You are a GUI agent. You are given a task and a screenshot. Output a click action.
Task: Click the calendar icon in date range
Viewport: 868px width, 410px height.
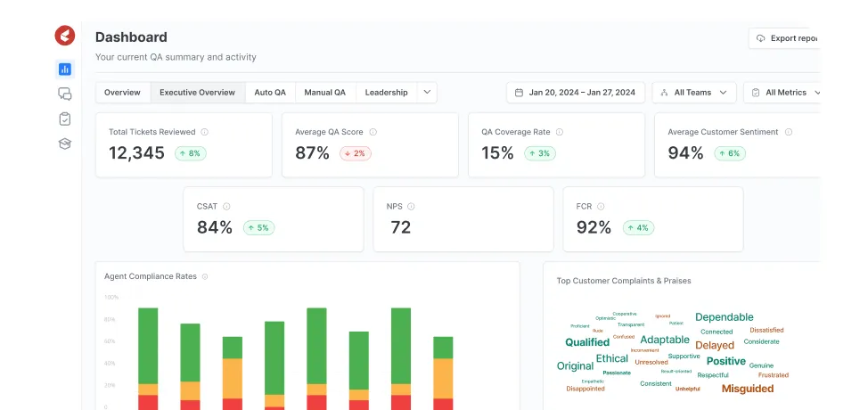pyautogui.click(x=519, y=93)
